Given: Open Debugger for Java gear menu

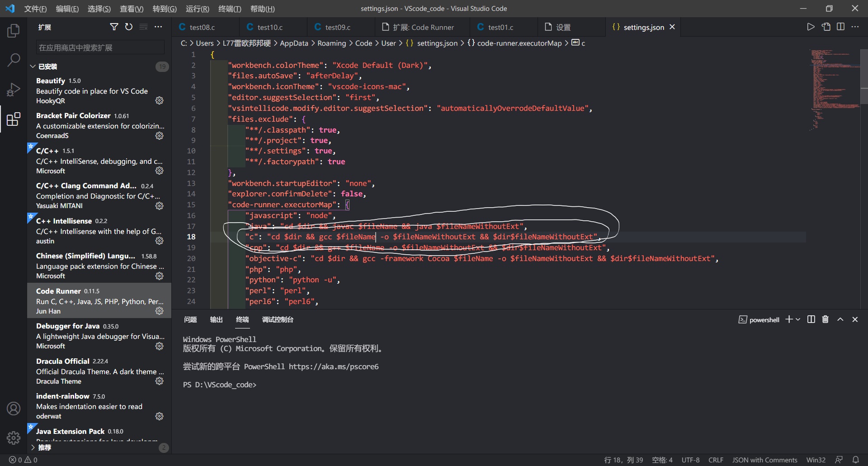Looking at the screenshot, I should (159, 346).
